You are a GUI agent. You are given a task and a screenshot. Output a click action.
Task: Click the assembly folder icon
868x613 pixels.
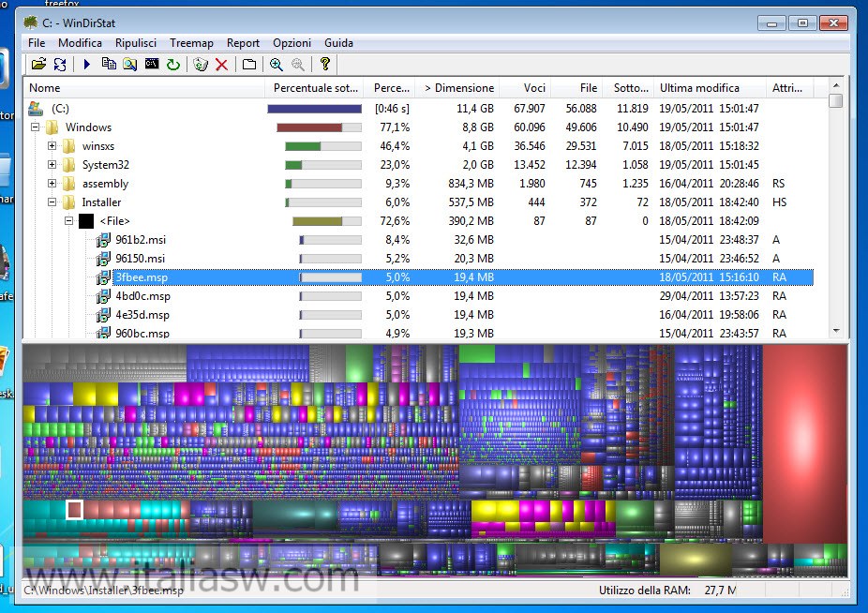(x=69, y=184)
